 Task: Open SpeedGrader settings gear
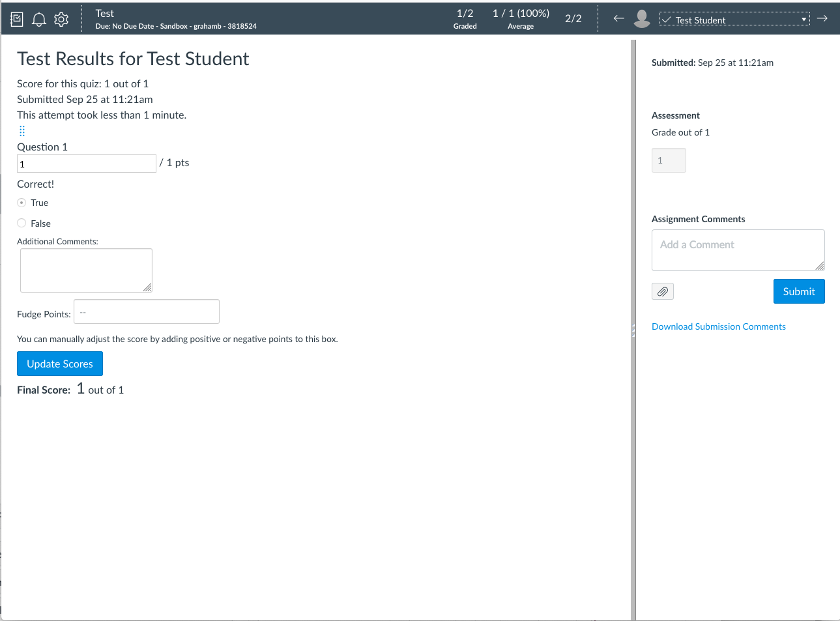coord(61,20)
